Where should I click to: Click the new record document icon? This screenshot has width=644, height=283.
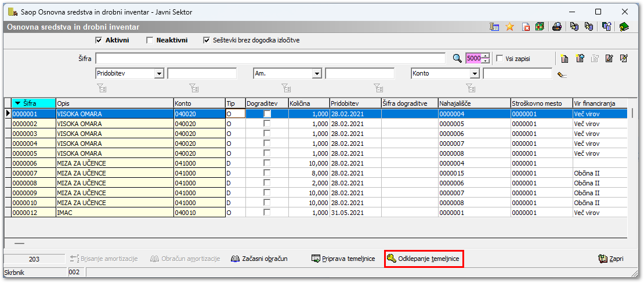click(x=565, y=59)
